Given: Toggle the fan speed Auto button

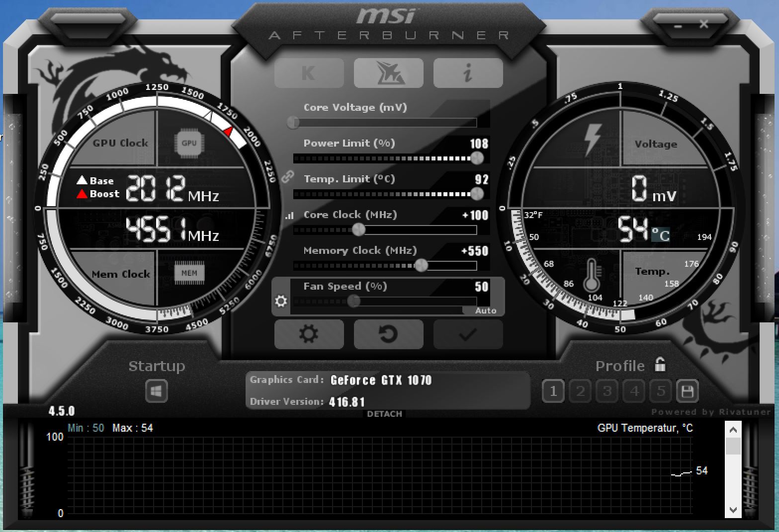Looking at the screenshot, I should pyautogui.click(x=485, y=310).
